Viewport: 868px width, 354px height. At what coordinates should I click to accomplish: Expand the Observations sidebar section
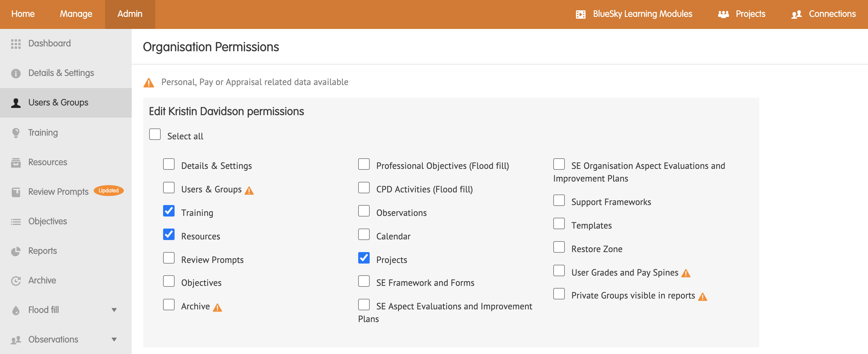[114, 339]
